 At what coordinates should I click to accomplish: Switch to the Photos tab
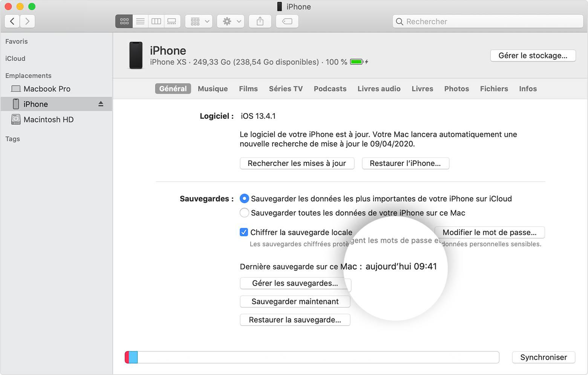[x=456, y=89]
